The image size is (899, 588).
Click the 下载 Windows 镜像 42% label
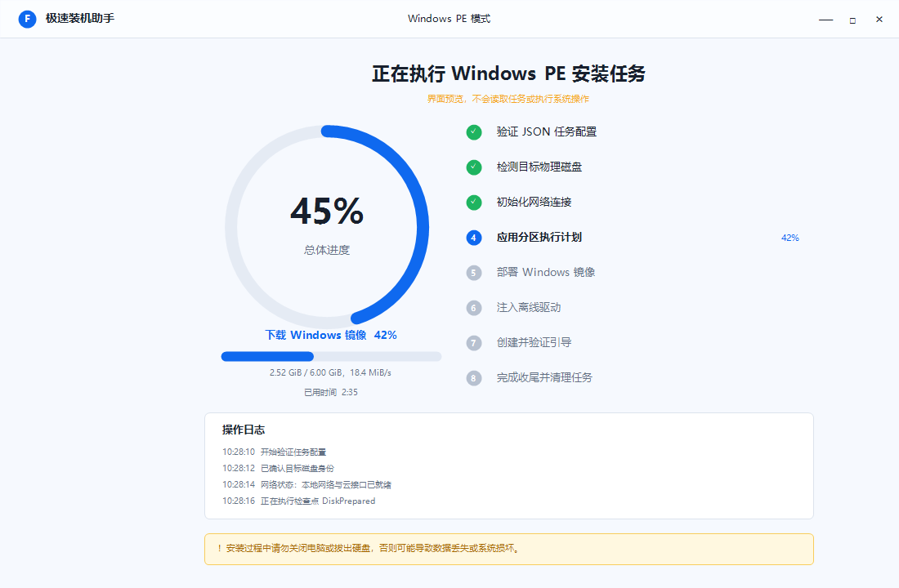point(331,335)
